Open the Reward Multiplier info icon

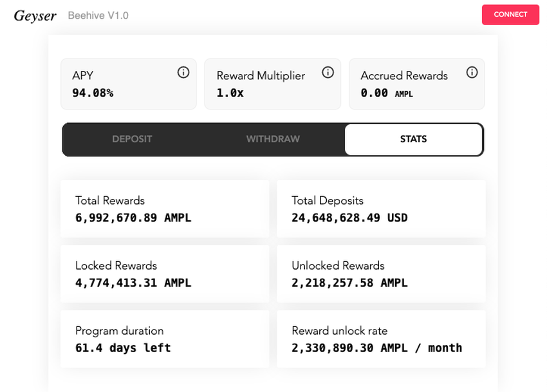(328, 72)
